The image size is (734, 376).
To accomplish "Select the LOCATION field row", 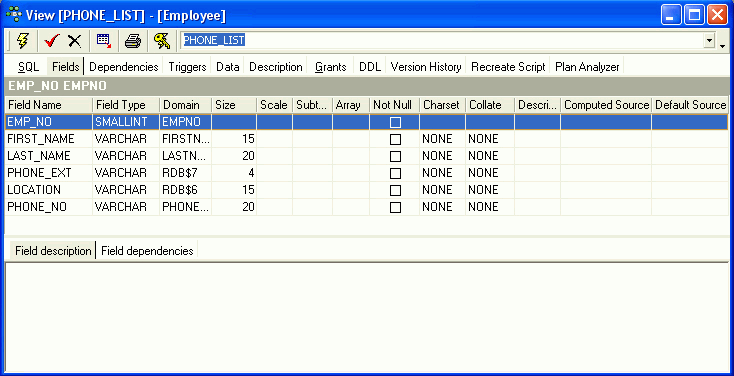I will 367,190.
